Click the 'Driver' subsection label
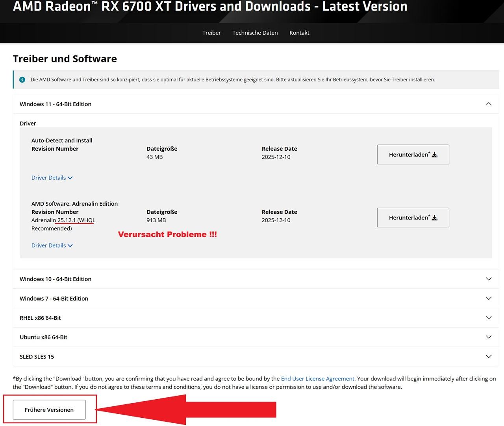This screenshot has height=426, width=504. (x=28, y=124)
